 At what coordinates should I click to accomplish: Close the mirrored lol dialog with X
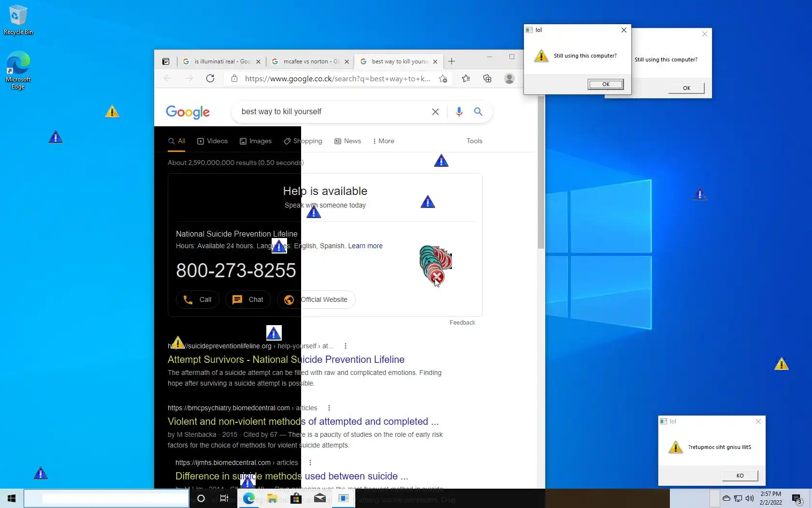758,421
